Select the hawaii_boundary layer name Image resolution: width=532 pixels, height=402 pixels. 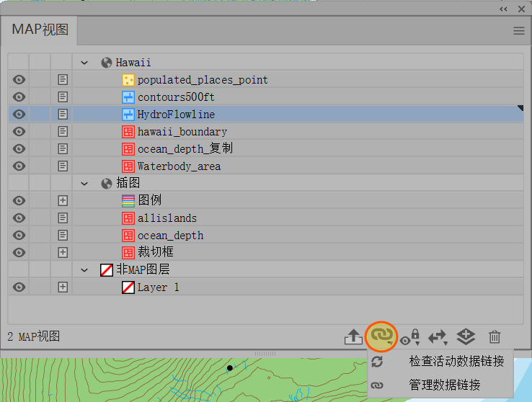[x=182, y=132]
